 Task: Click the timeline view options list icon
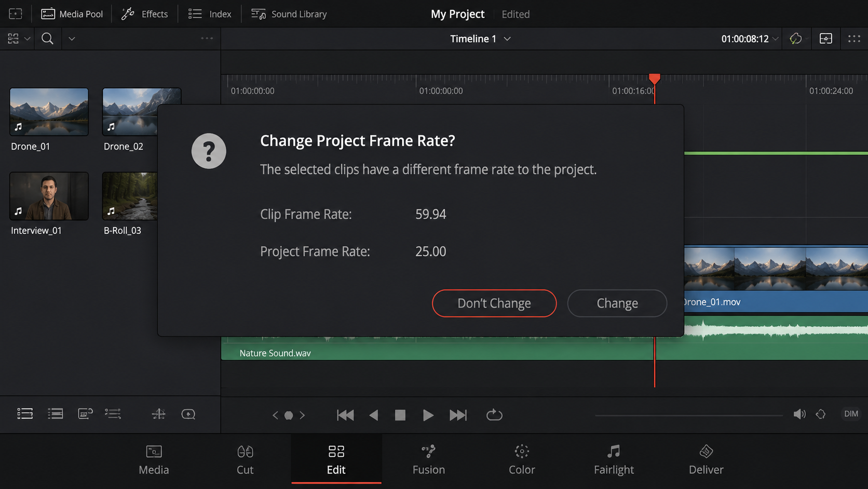[25, 414]
